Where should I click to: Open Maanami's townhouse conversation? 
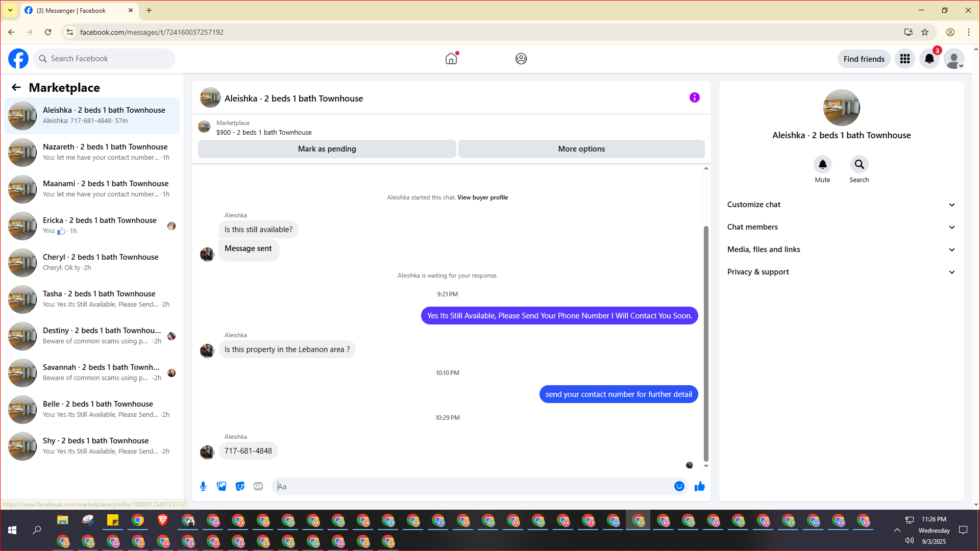pyautogui.click(x=92, y=189)
